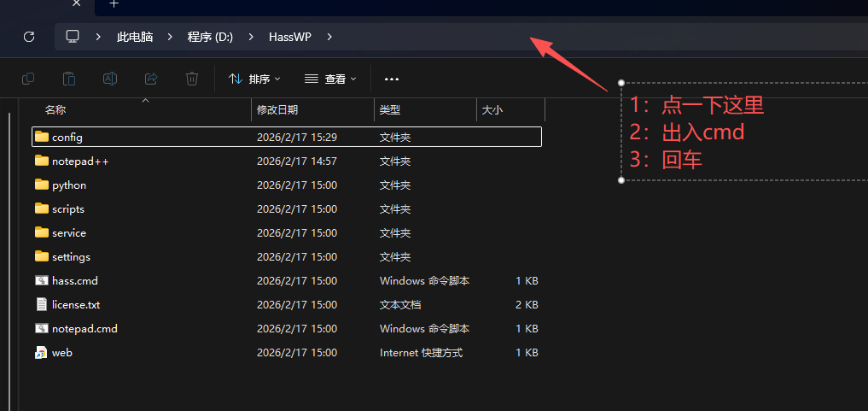The image size is (868, 411).
Task: Click the 1 KB size of web
Action: point(527,352)
